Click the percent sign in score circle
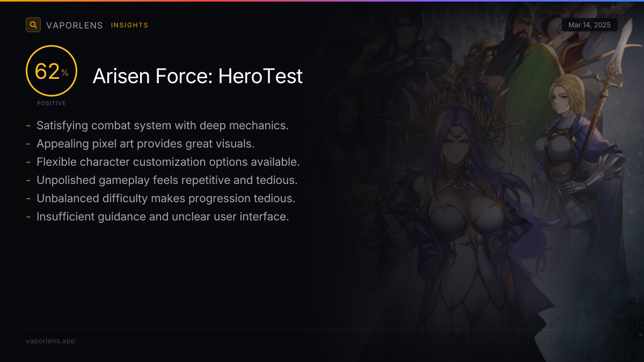The width and height of the screenshot is (644, 362). (x=65, y=73)
